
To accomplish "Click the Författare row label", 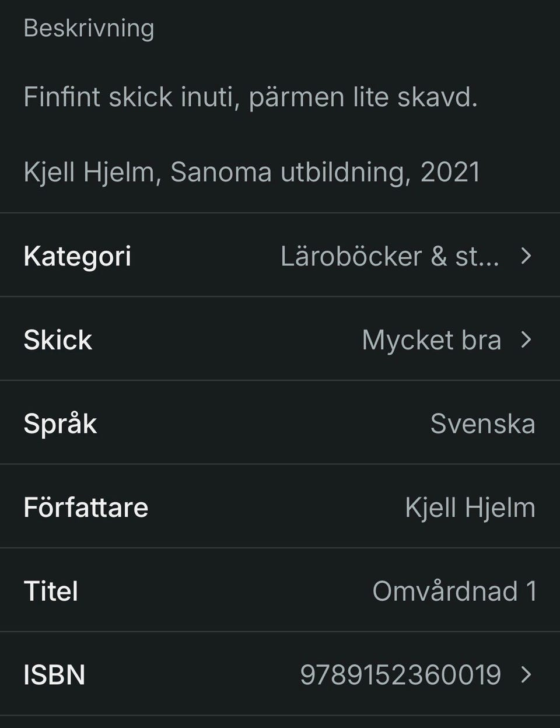I will point(86,507).
